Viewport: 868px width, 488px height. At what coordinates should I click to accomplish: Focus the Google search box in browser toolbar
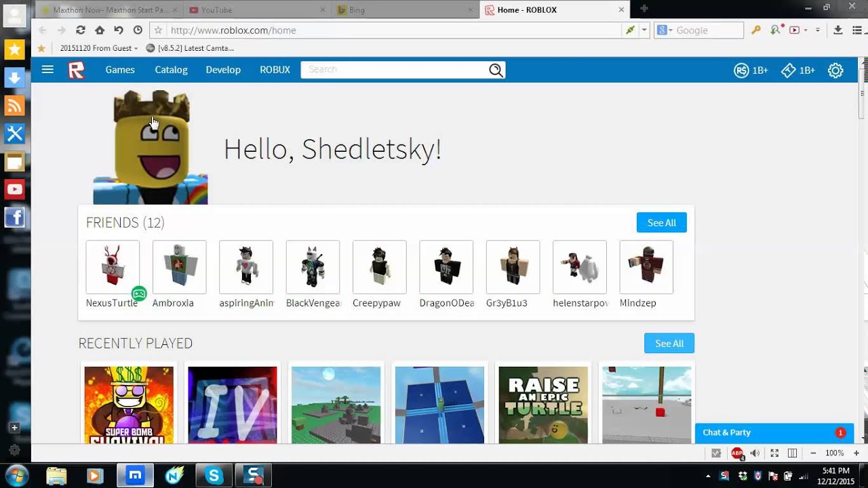(707, 30)
